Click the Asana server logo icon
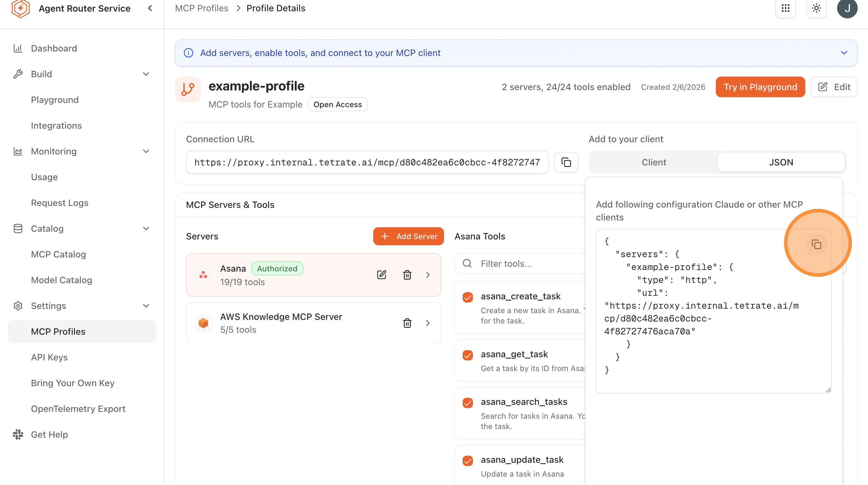The width and height of the screenshot is (868, 485). point(203,275)
